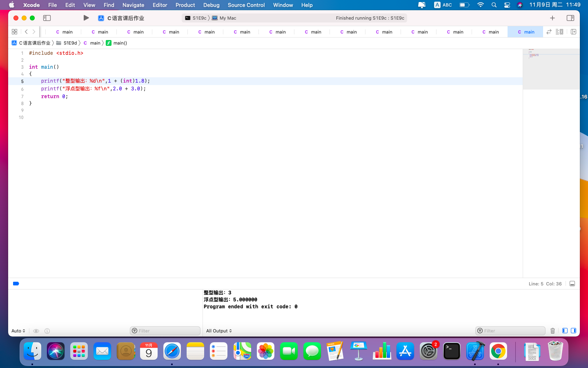Open Trash from the Dock

point(555,351)
